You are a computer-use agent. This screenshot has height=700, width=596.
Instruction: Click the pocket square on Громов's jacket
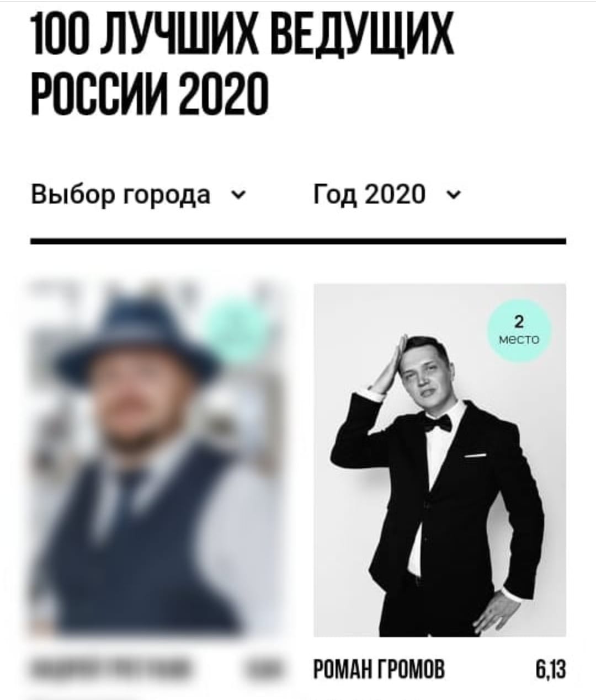coord(475,456)
